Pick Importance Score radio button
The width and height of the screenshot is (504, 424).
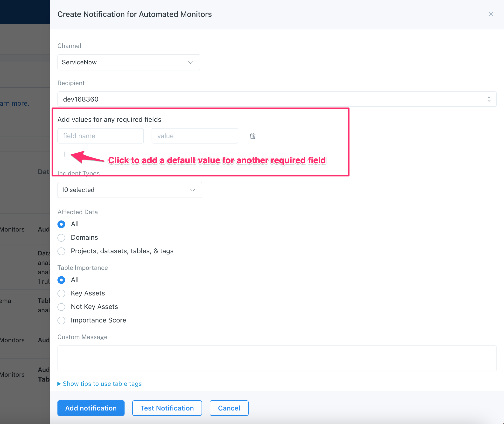point(61,321)
